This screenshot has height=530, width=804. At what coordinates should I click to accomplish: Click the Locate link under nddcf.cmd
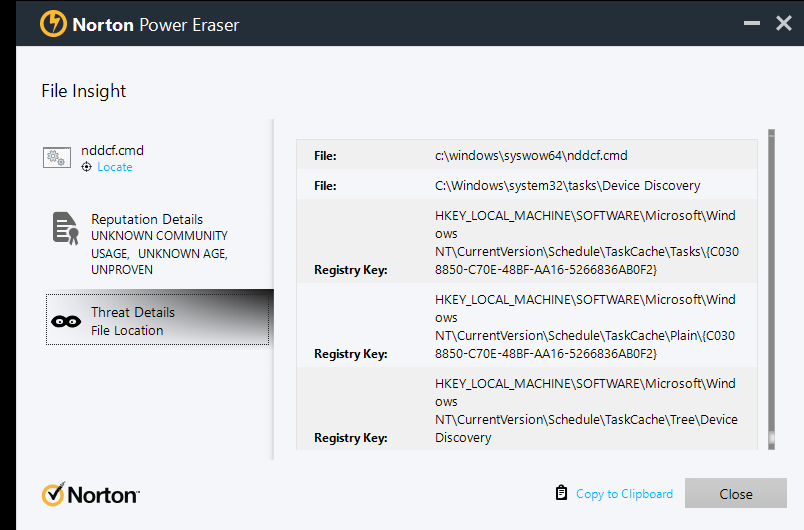coord(115,167)
